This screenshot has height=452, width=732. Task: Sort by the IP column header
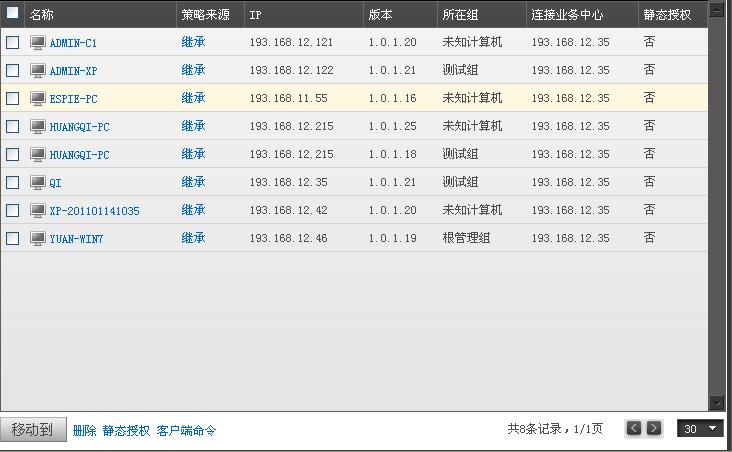[x=255, y=15]
